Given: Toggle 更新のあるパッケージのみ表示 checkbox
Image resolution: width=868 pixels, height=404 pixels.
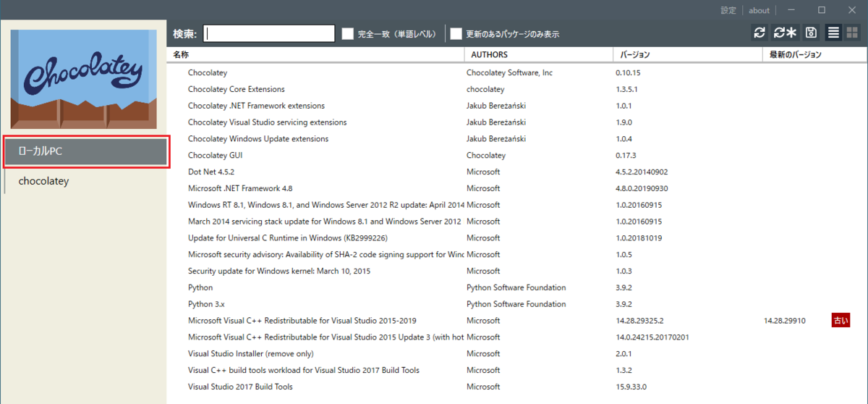Looking at the screenshot, I should point(456,33).
